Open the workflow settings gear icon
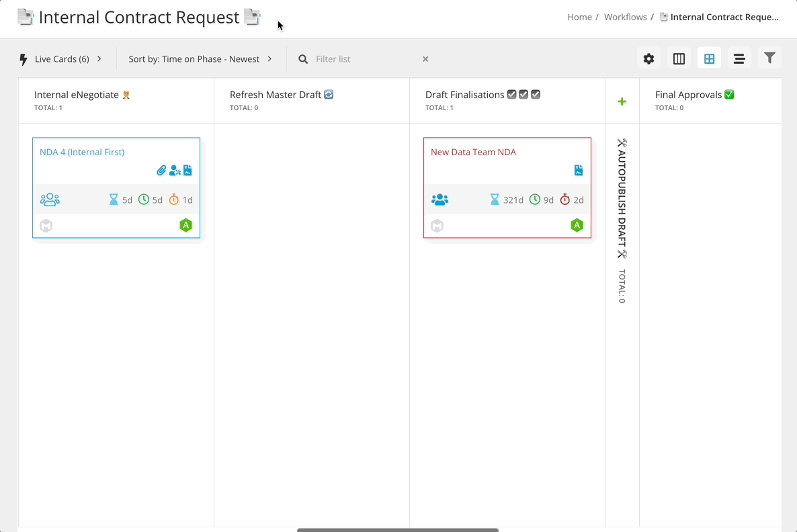797x532 pixels. [x=648, y=58]
